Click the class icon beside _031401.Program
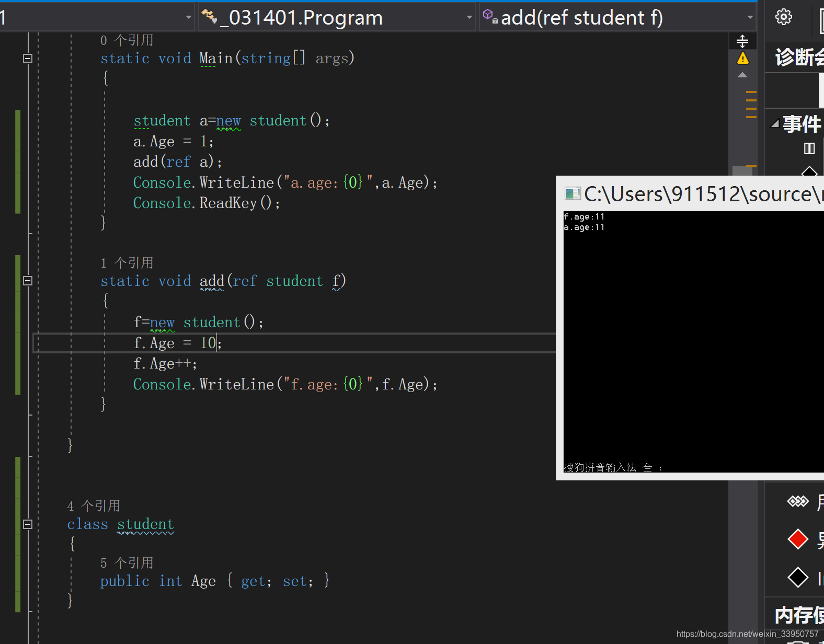Screen dimensions: 824x644 coord(210,17)
